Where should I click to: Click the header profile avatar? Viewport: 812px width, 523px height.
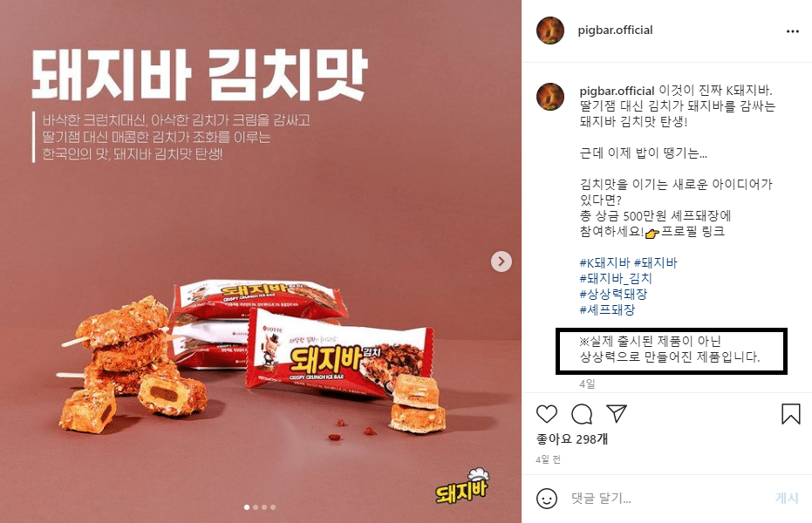coord(550,30)
